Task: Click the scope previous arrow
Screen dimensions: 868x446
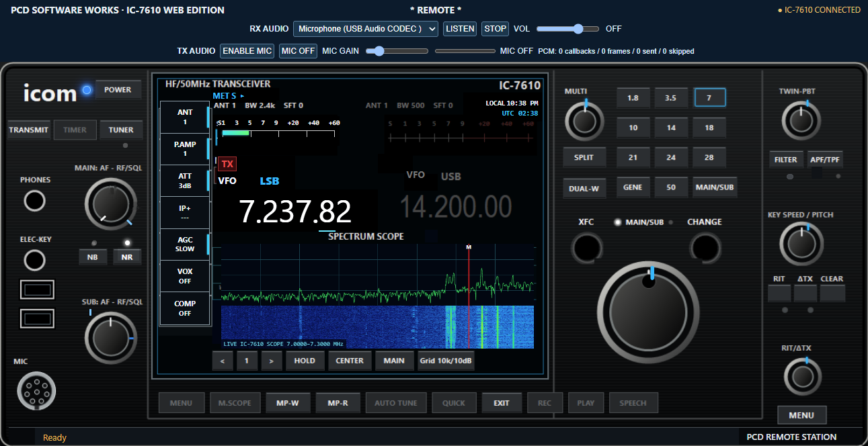Action: 222,361
